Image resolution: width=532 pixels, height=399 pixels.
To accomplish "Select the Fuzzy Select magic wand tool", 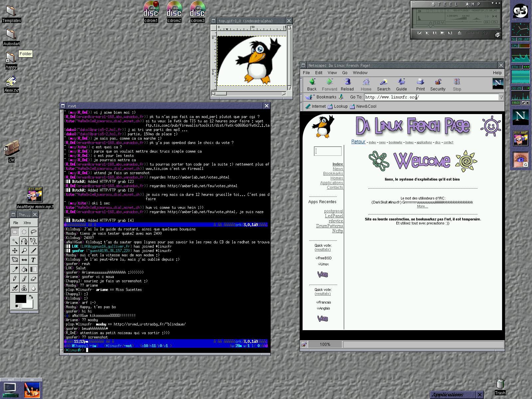I will coord(15,241).
